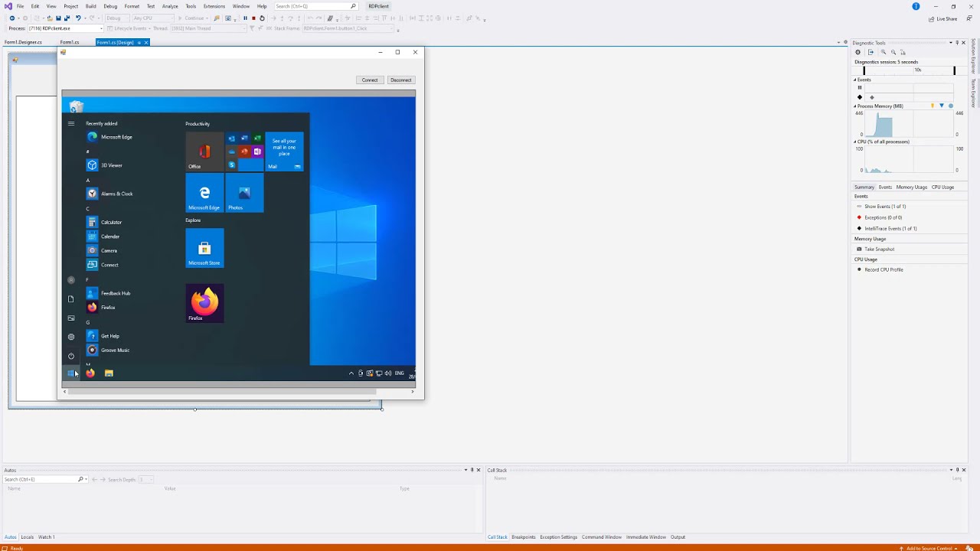Switch to the Breakpoints tab
Screen dimensions: 980x551
click(x=524, y=537)
